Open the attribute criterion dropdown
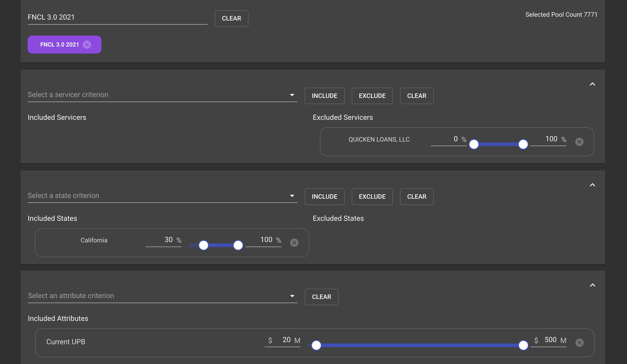Screen dimensions: 627x364 [162, 296]
